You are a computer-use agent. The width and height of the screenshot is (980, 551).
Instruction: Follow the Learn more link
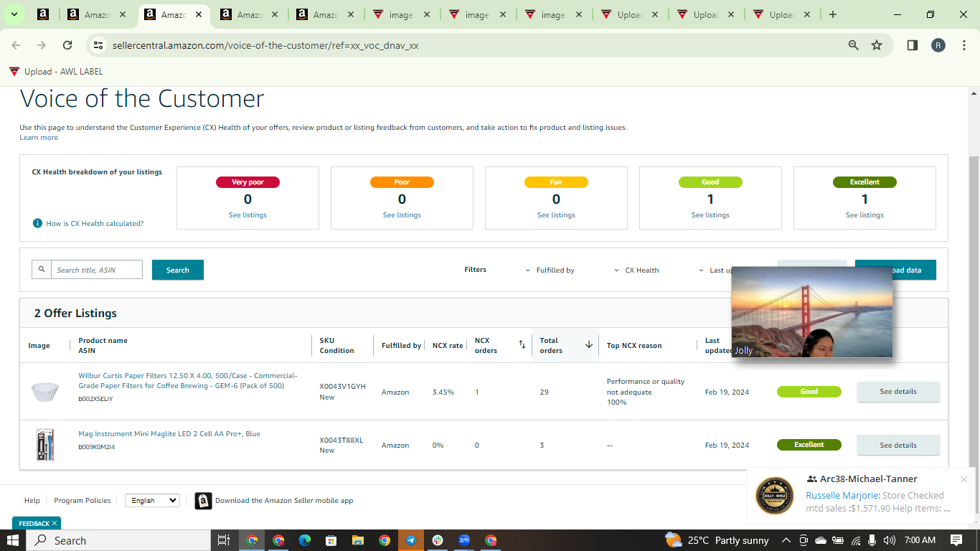click(39, 138)
